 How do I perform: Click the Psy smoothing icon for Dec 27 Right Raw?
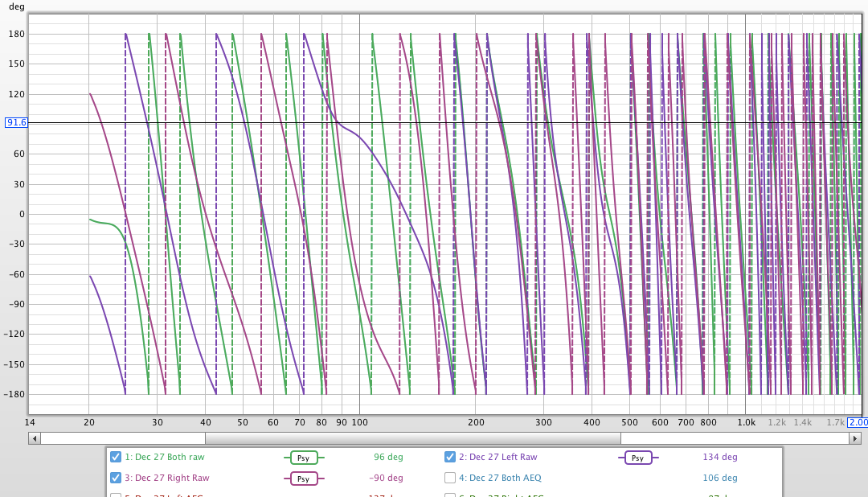pyautogui.click(x=305, y=478)
